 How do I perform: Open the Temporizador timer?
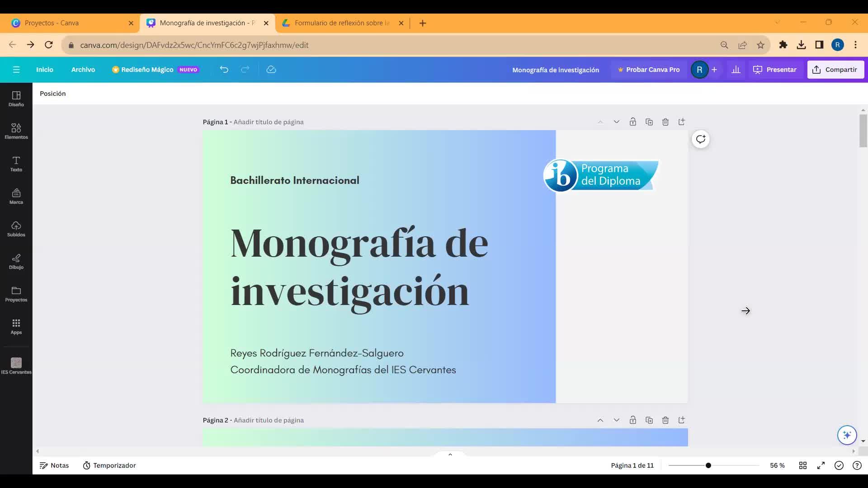tap(109, 465)
